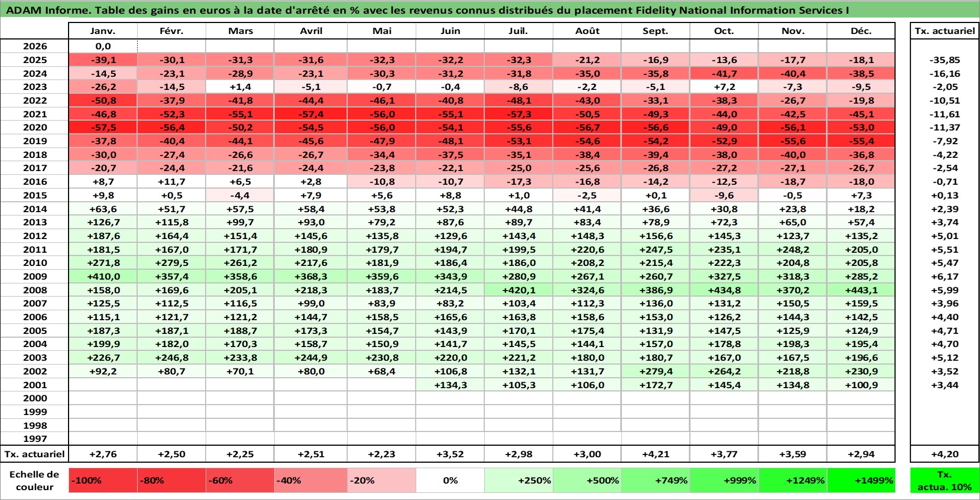Click the +1,4 cell in March 2023
Screen dimensions: 980x500
240,87
